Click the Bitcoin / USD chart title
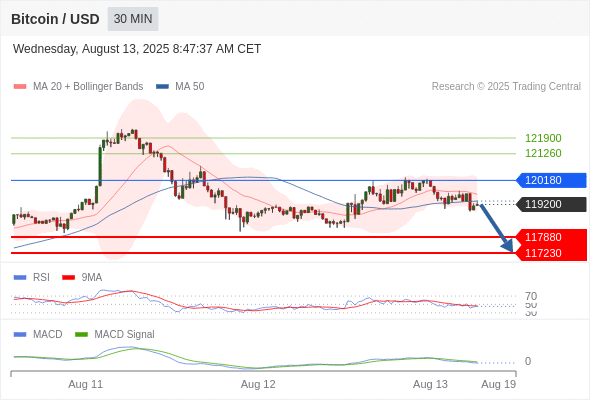The height and width of the screenshot is (400, 590). (x=55, y=19)
